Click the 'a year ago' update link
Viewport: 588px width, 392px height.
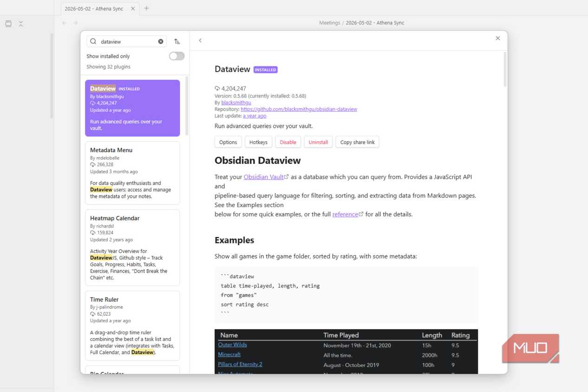[255, 116]
